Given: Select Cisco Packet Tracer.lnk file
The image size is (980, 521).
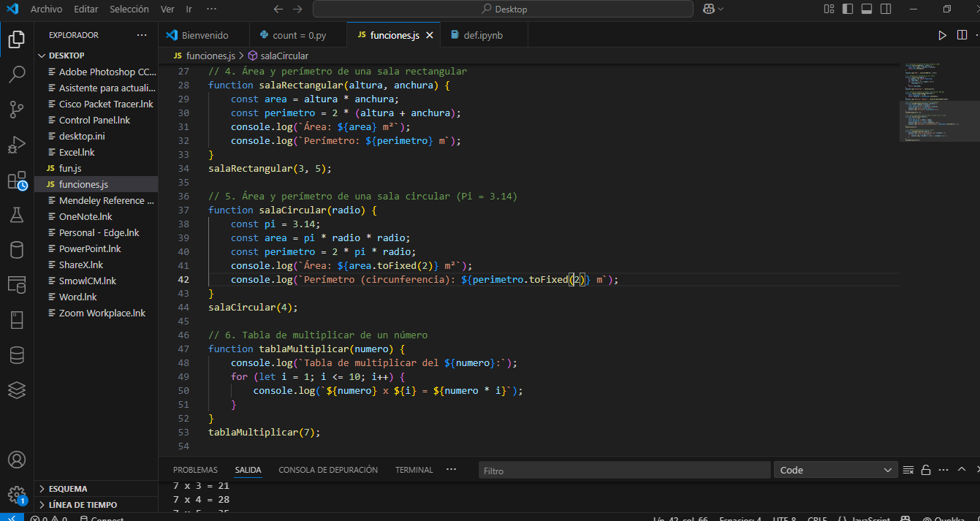Looking at the screenshot, I should tap(96, 104).
